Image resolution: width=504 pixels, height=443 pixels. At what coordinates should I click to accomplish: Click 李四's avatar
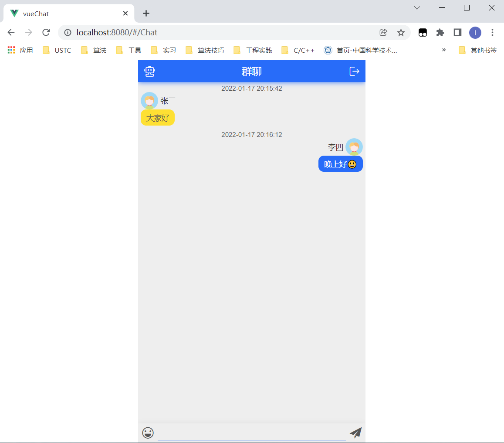tap(354, 147)
